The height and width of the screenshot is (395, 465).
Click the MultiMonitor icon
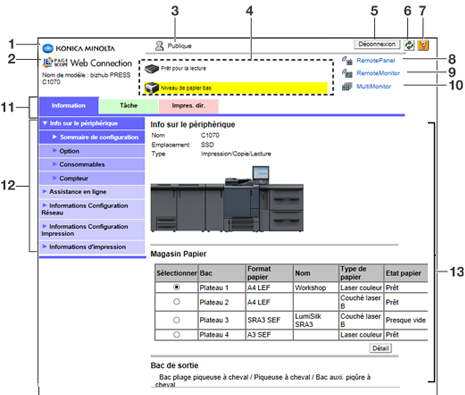[x=347, y=86]
